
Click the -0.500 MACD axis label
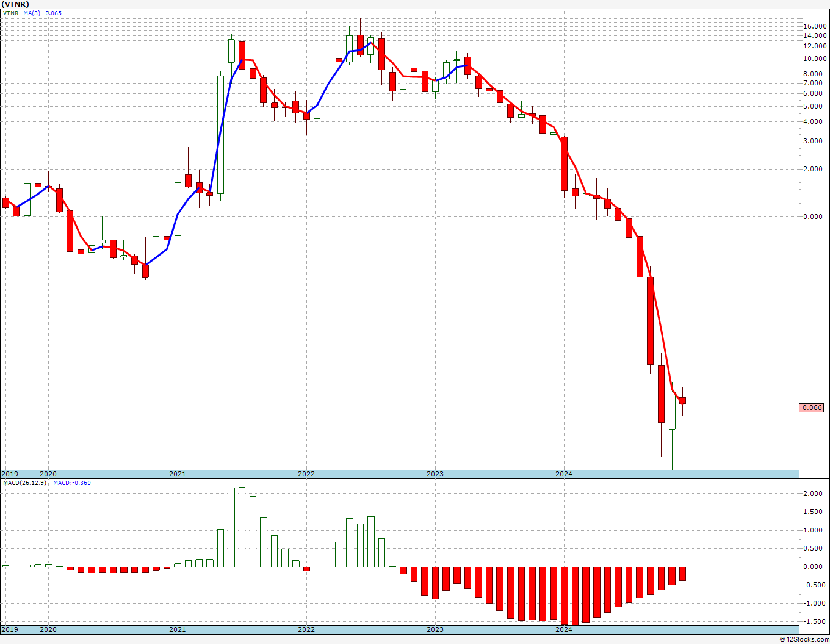pyautogui.click(x=815, y=585)
